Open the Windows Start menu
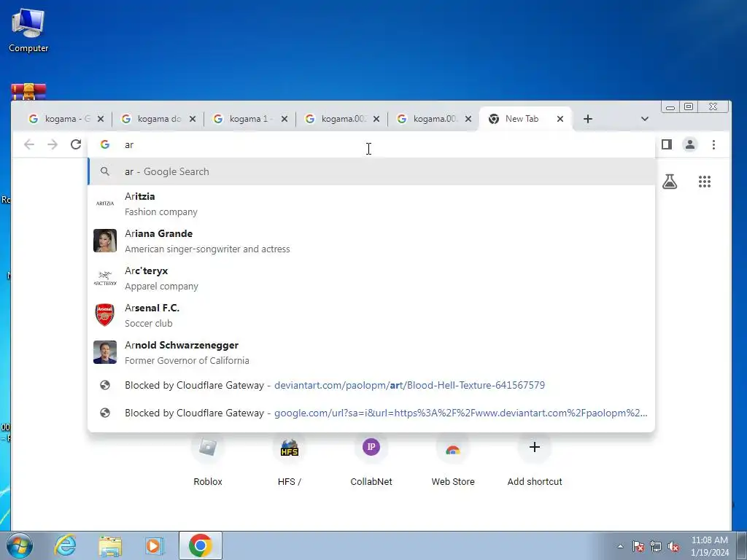Image resolution: width=747 pixels, height=560 pixels. pos(20,545)
